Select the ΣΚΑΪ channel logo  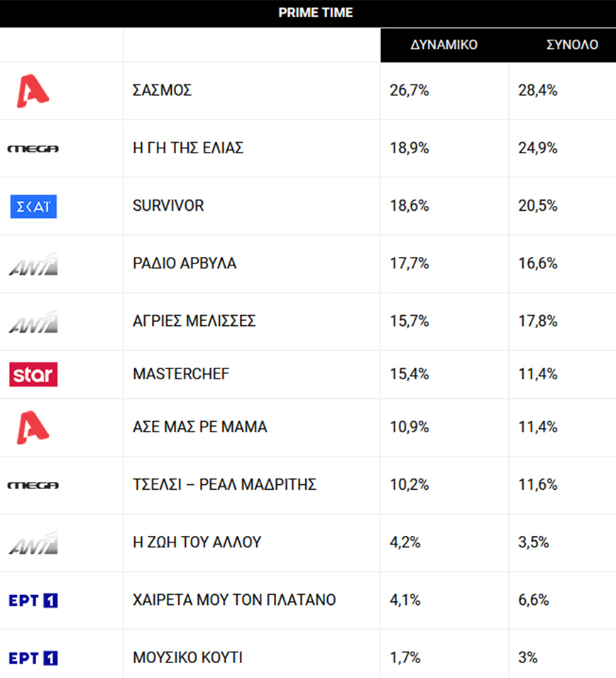pyautogui.click(x=33, y=206)
